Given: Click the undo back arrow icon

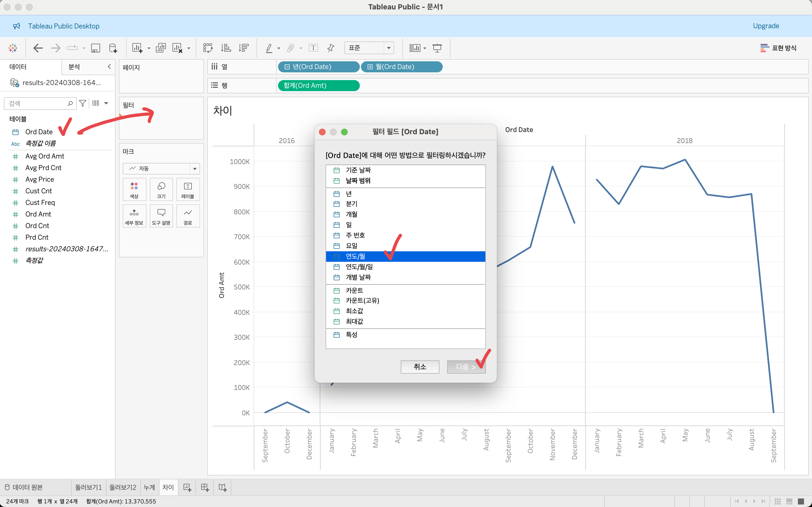Looking at the screenshot, I should [38, 48].
